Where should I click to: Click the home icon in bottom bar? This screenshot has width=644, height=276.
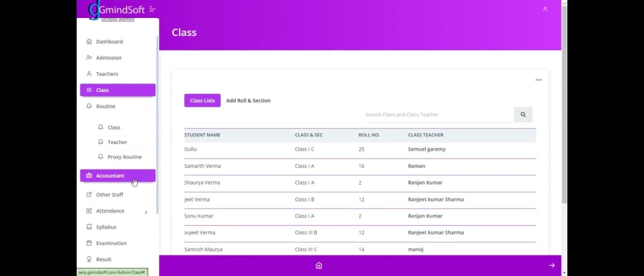319,266
